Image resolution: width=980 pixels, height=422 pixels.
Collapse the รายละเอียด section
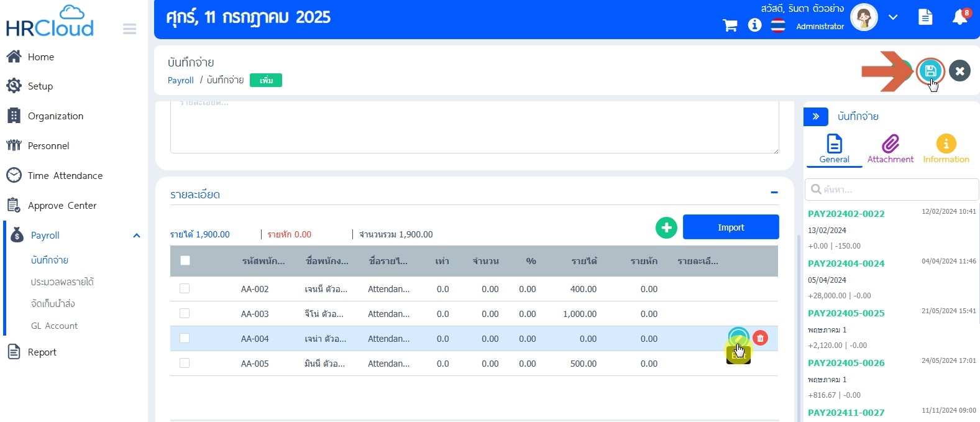click(x=774, y=193)
